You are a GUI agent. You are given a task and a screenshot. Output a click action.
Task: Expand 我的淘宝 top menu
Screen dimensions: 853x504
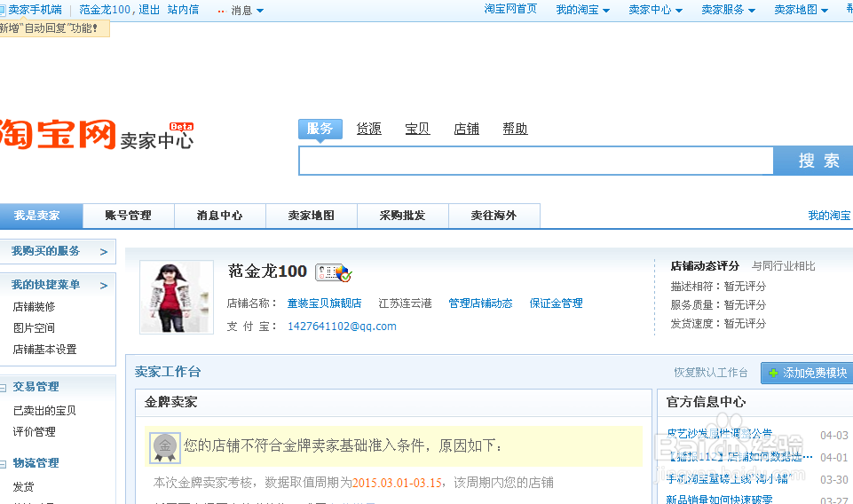pos(582,10)
